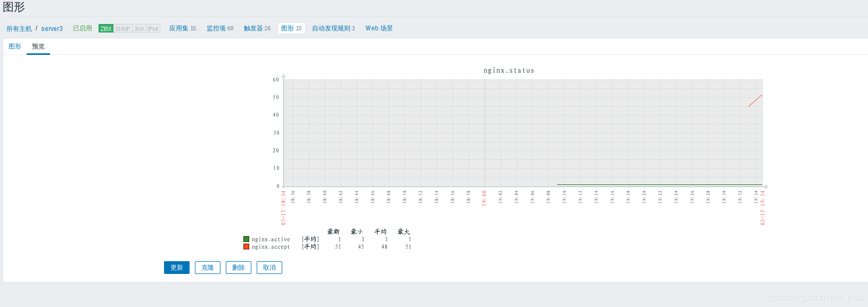This screenshot has height=307, width=868.
Task: Open the 所有主机 breadcrumb link
Action: pyautogui.click(x=19, y=29)
